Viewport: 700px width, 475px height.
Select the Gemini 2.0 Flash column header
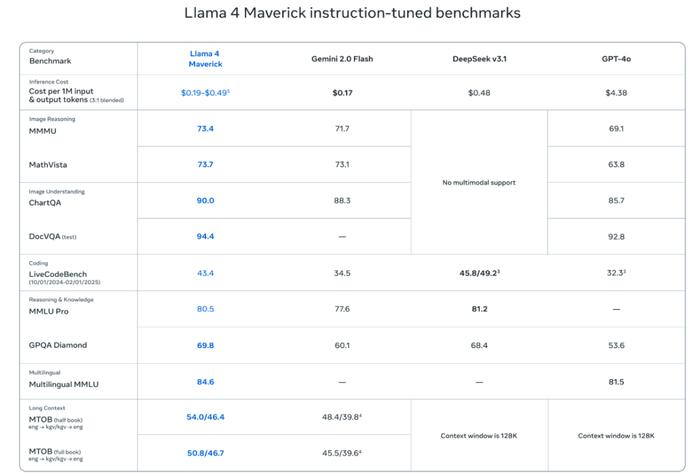pos(342,59)
